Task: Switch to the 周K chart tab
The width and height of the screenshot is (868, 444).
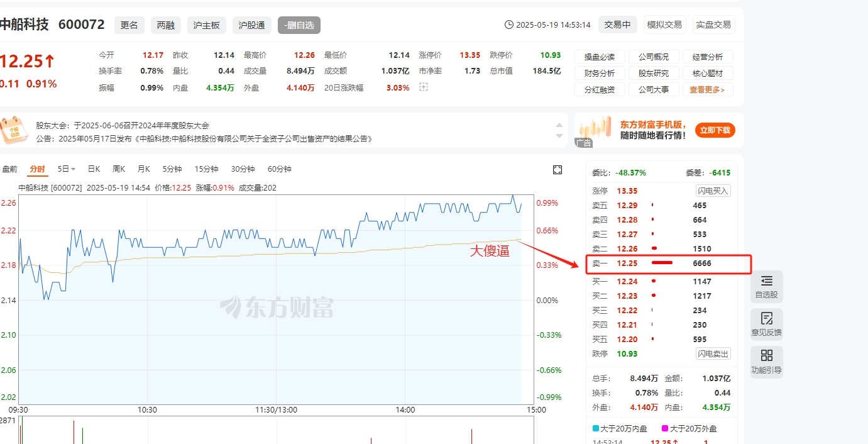Action: tap(119, 169)
